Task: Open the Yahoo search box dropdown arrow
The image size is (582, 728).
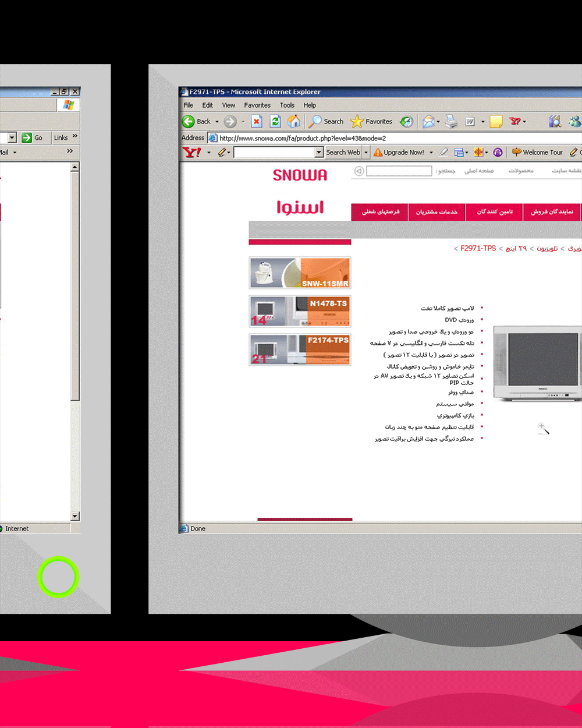Action: tap(318, 153)
